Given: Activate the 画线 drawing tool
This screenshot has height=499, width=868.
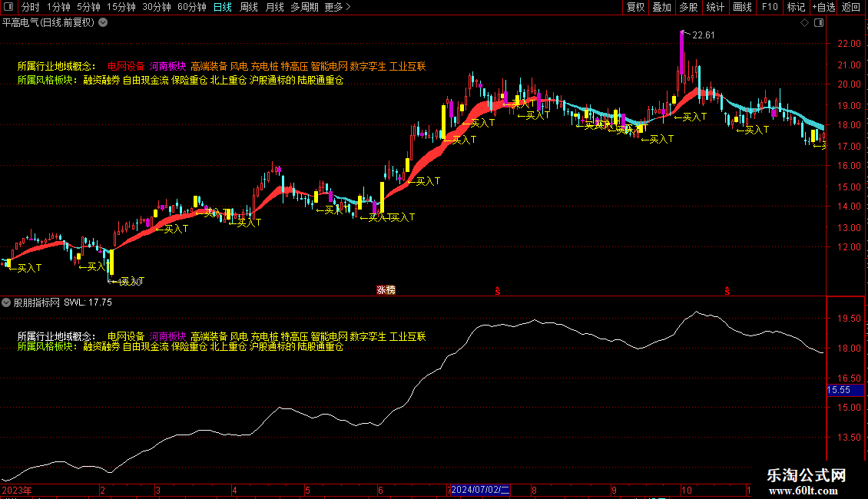Looking at the screenshot, I should coord(742,7).
